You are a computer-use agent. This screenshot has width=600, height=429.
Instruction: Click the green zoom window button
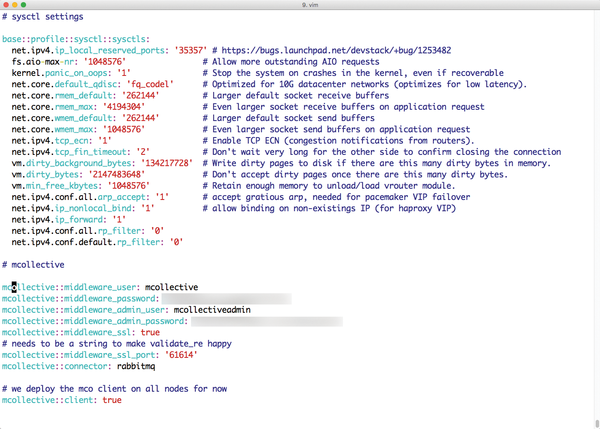click(x=23, y=5)
